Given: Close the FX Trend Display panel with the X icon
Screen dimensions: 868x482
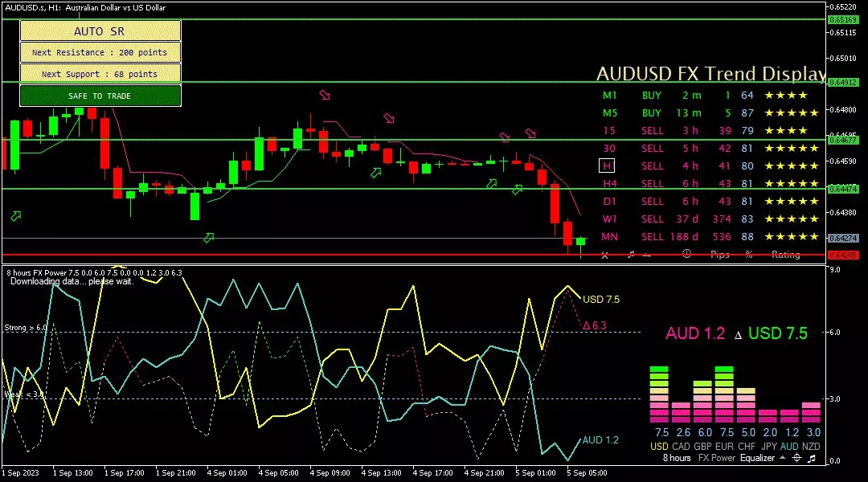Looking at the screenshot, I should coord(604,255).
